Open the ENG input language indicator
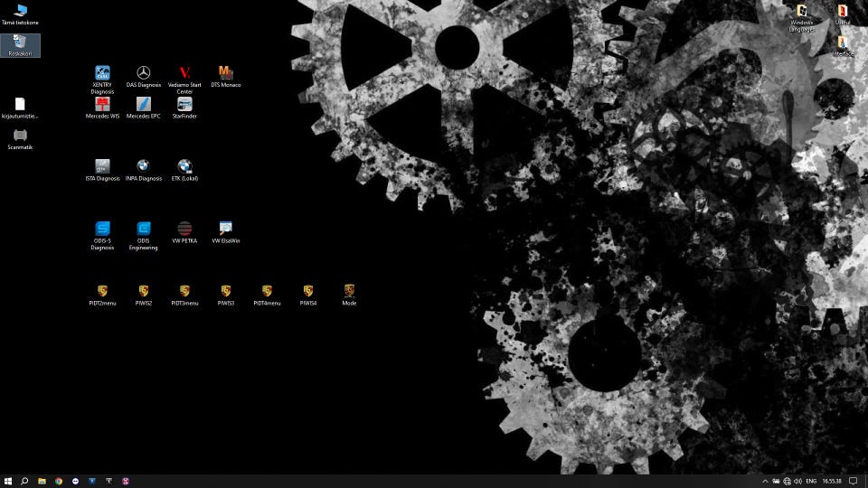Viewport: 868px width, 488px height. pos(811,482)
